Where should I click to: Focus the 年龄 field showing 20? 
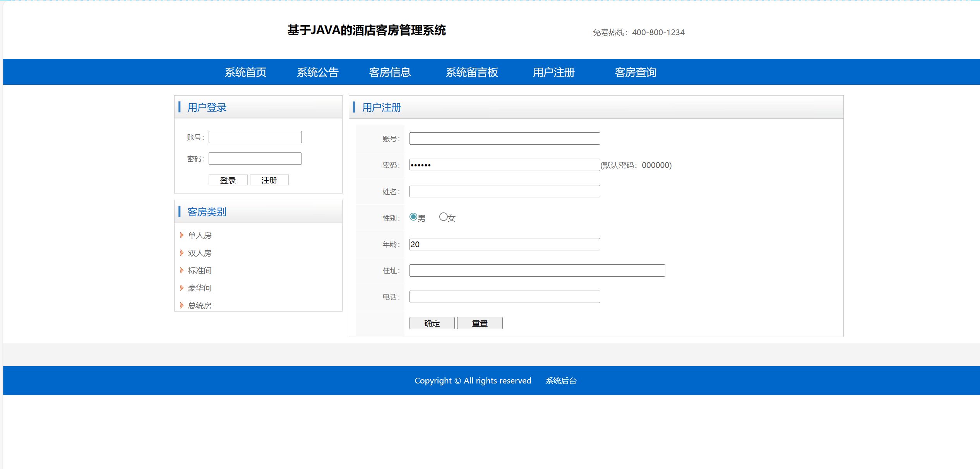[505, 244]
